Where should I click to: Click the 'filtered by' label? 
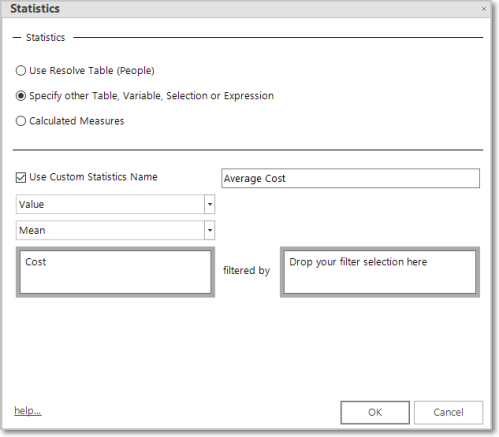click(x=246, y=270)
